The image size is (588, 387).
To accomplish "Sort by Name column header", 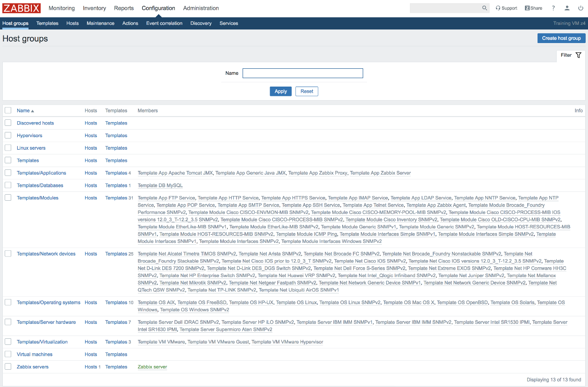I will [x=25, y=110].
